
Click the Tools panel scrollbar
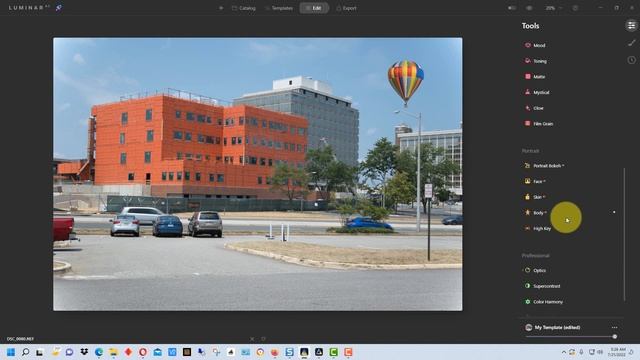click(x=624, y=234)
